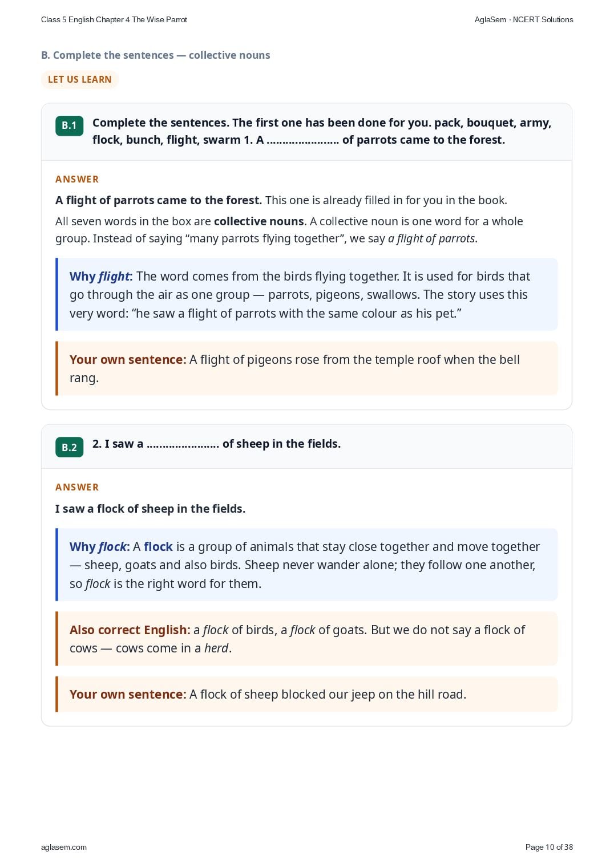Click the B.2 question text about sheep

click(216, 444)
